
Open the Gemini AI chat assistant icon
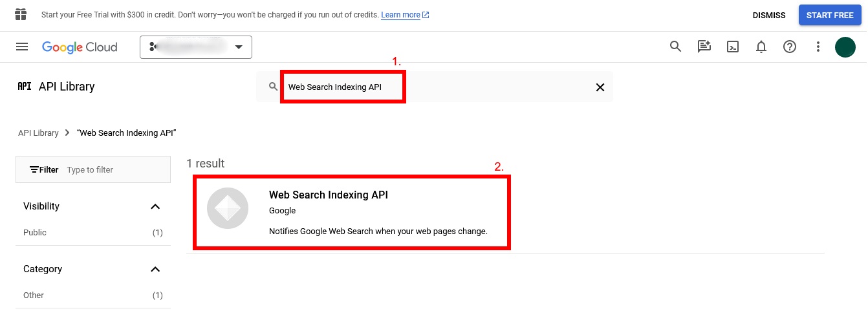[x=704, y=47]
